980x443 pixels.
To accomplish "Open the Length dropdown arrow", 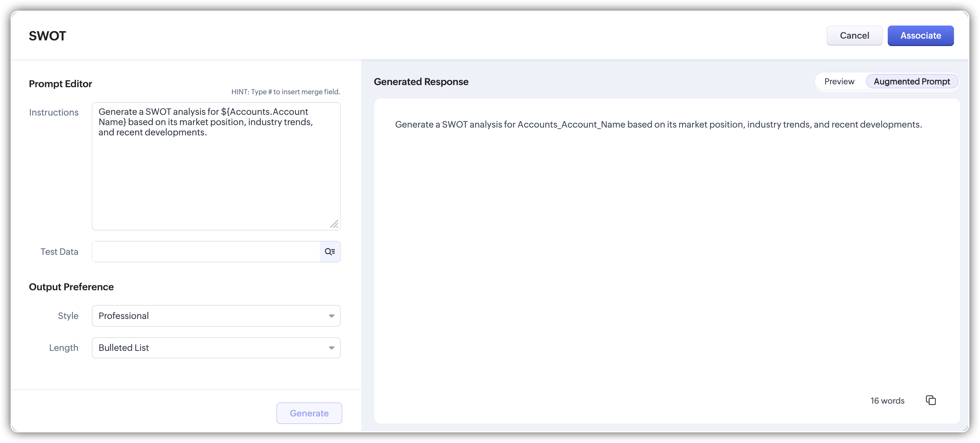I will 331,348.
